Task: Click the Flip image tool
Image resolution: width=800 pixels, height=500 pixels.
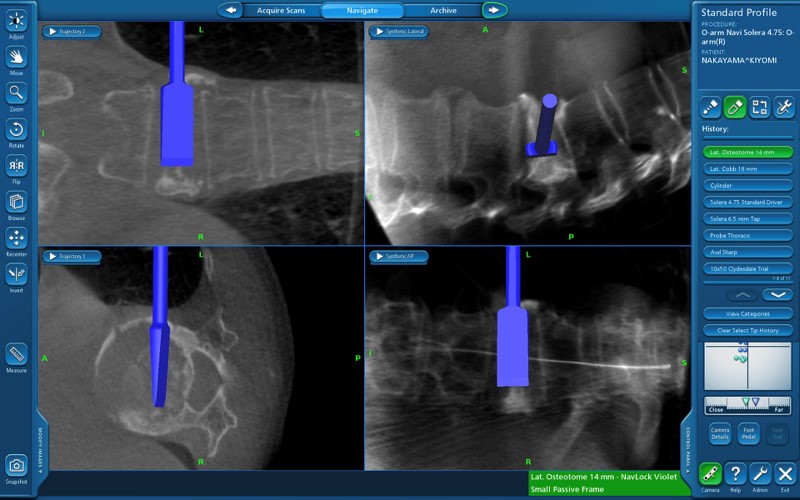Action: tap(16, 166)
